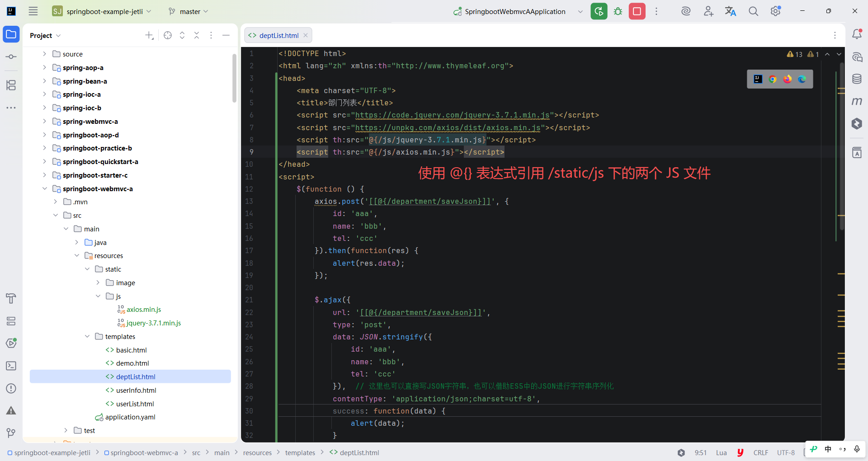Click the 13 warnings inspection indicator
Image resolution: width=868 pixels, height=461 pixels.
[795, 54]
